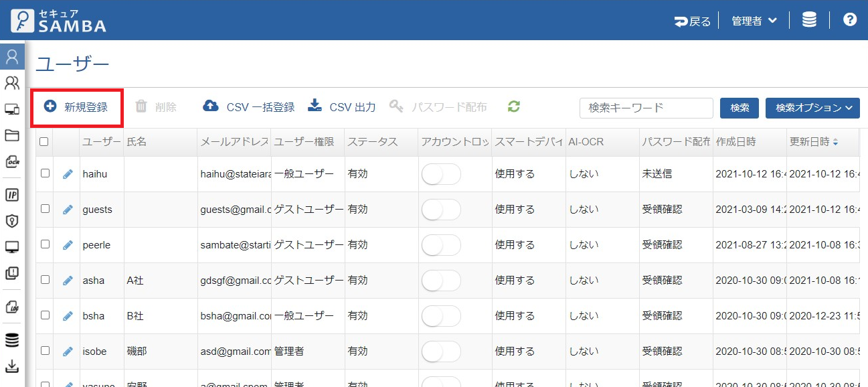Check the checkbox for user peerle
Screen dimensions: 868x387
coord(45,244)
